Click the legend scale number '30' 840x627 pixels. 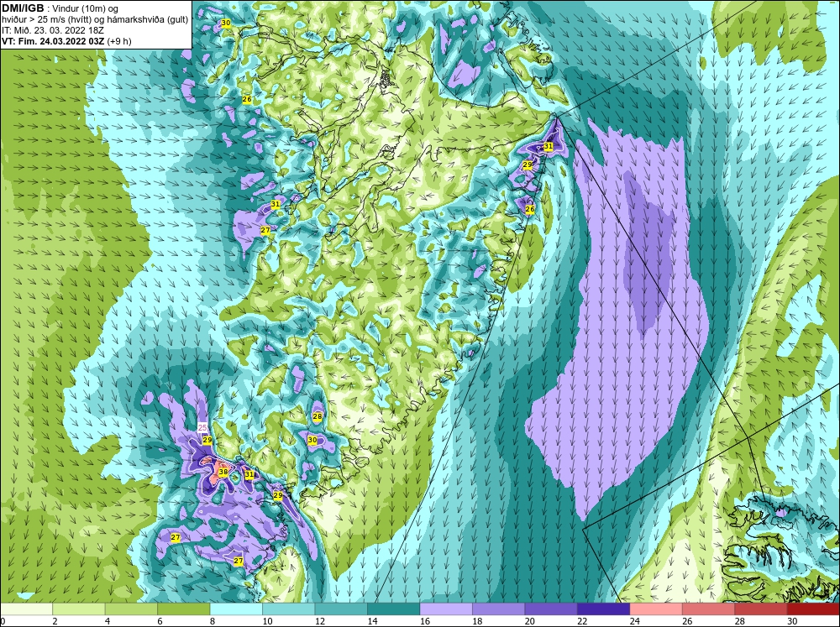tap(792, 621)
